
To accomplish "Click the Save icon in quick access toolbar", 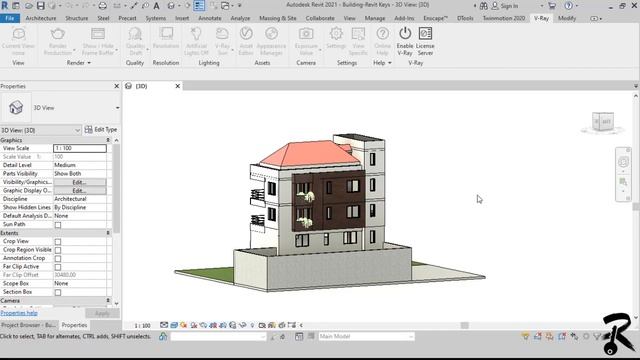I will pyautogui.click(x=40, y=6).
